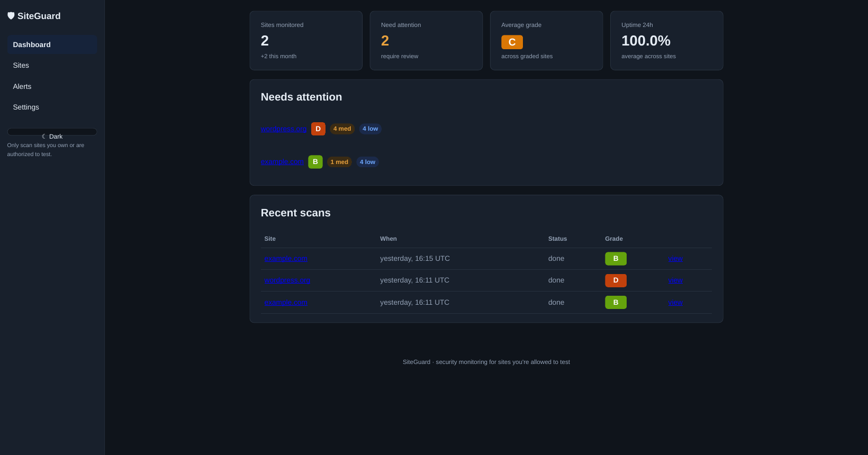Screen dimensions: 868x455
Task: Click the "Site" column header
Action: 270,239
